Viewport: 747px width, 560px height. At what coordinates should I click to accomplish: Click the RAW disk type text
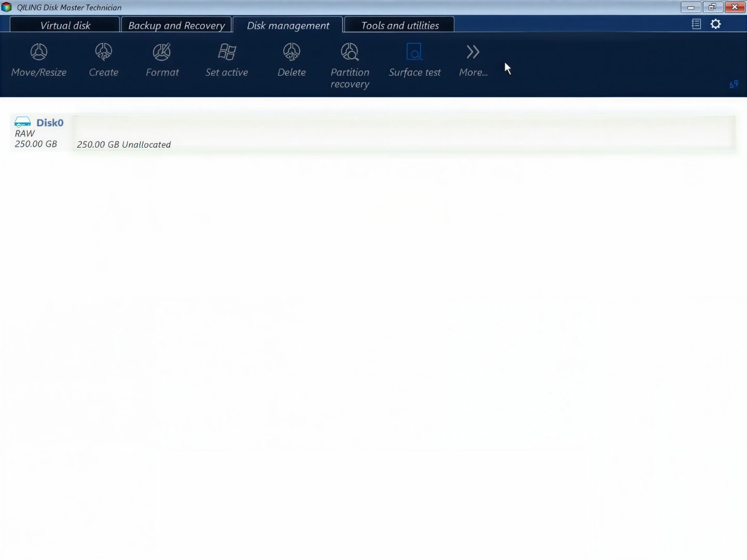25,133
